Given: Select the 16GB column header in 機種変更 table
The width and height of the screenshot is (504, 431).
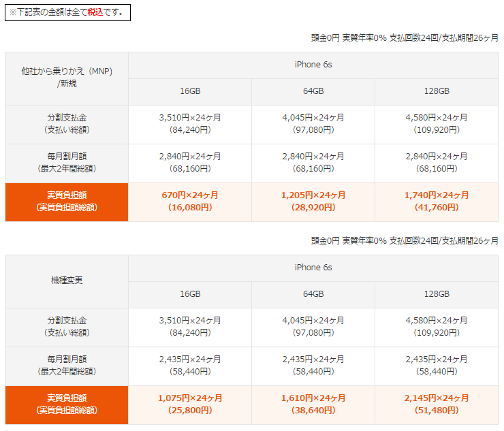Looking at the screenshot, I should coord(190,295).
